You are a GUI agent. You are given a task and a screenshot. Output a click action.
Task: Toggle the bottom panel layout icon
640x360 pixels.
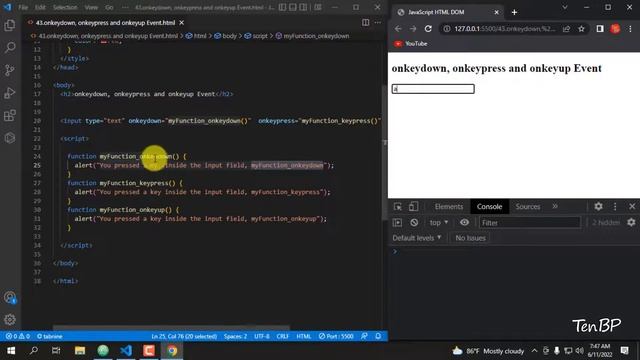coord(293,7)
